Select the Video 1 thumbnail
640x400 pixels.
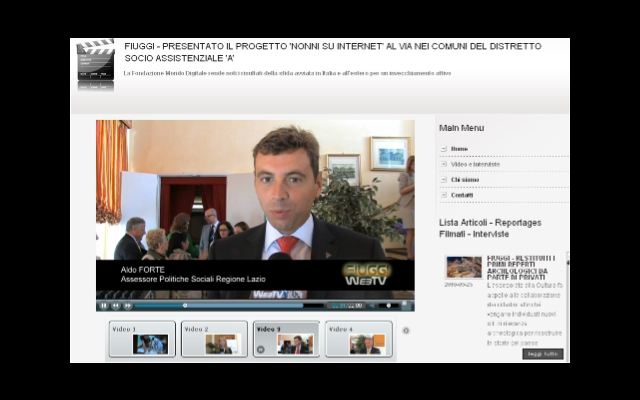click(142, 339)
